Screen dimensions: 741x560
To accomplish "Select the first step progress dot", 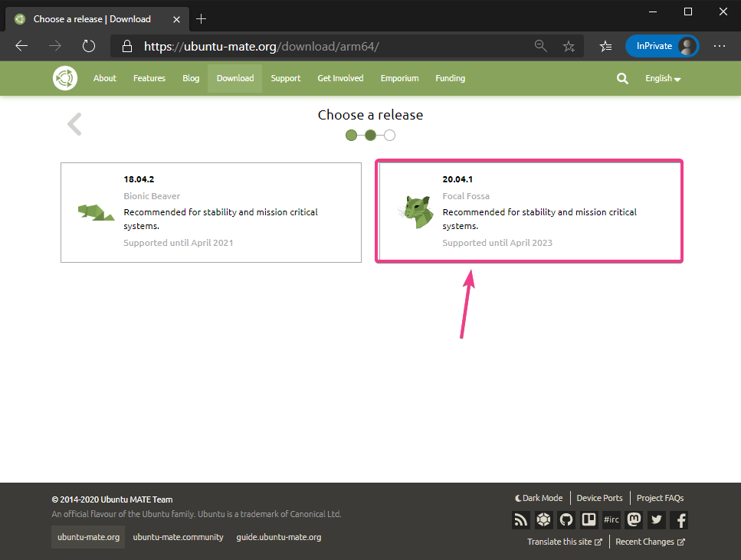I will pyautogui.click(x=352, y=136).
